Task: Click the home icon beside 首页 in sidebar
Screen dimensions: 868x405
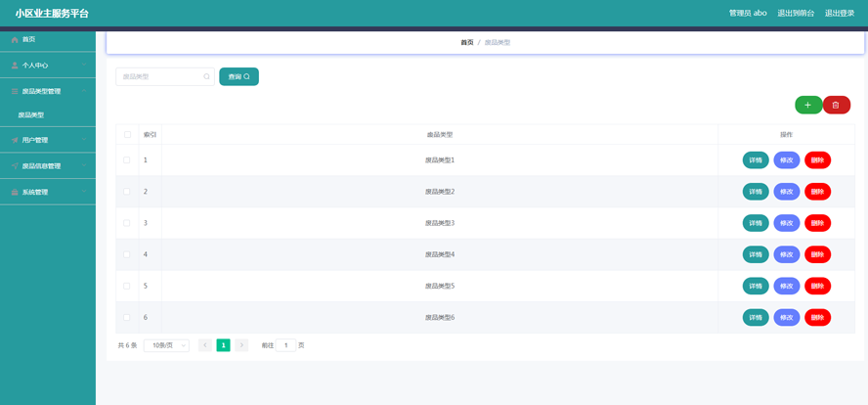Action: point(15,40)
